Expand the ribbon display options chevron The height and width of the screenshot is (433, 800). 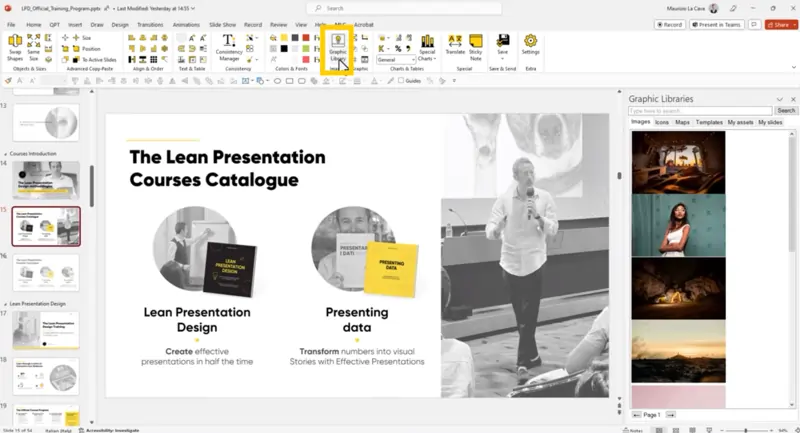[x=793, y=67]
